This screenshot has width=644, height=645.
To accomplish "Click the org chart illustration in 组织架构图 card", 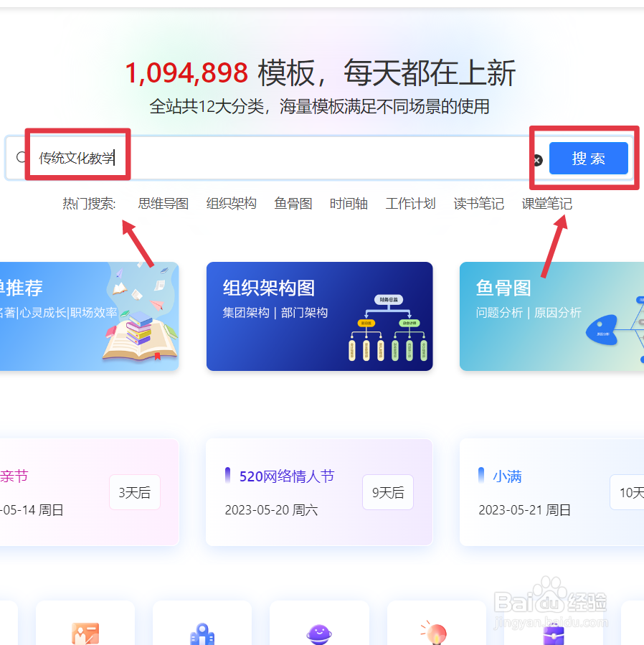I will [x=388, y=328].
